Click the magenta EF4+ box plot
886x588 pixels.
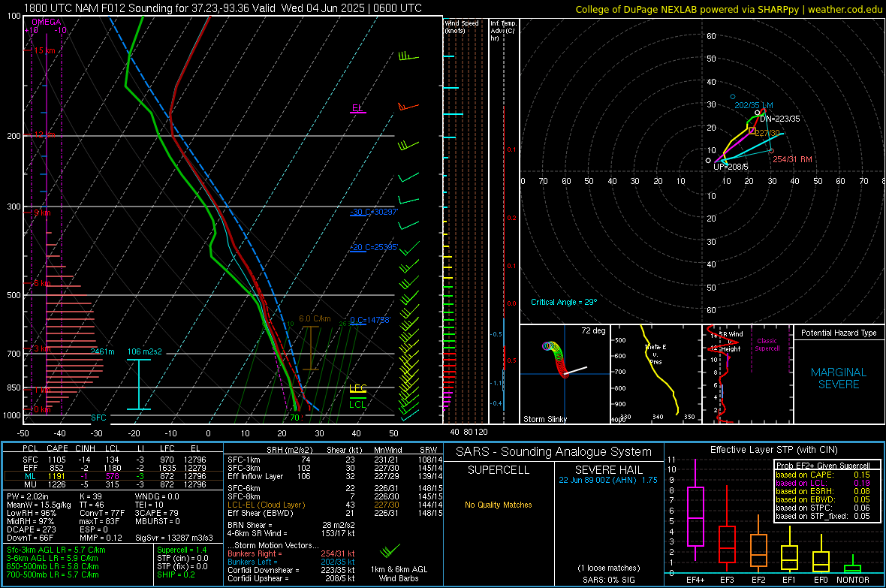click(x=695, y=509)
